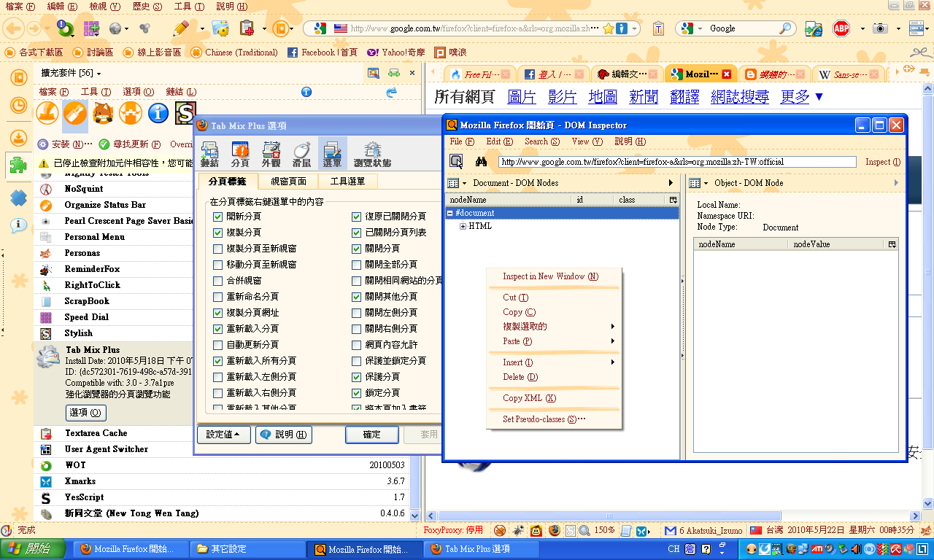Click the 確定 button in Tab Mix Plus
Screen dimensions: 934x560
tap(371, 435)
